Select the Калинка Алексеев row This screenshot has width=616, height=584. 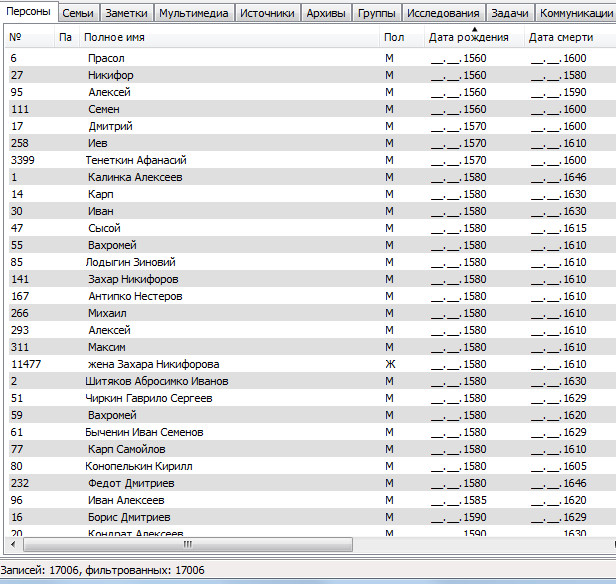[310, 177]
